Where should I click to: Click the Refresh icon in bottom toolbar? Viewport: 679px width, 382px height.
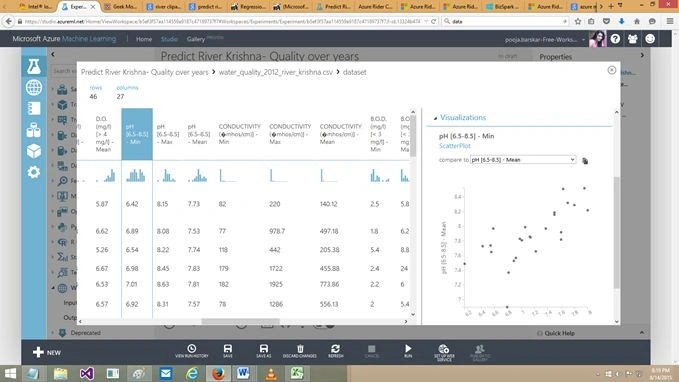tap(336, 351)
